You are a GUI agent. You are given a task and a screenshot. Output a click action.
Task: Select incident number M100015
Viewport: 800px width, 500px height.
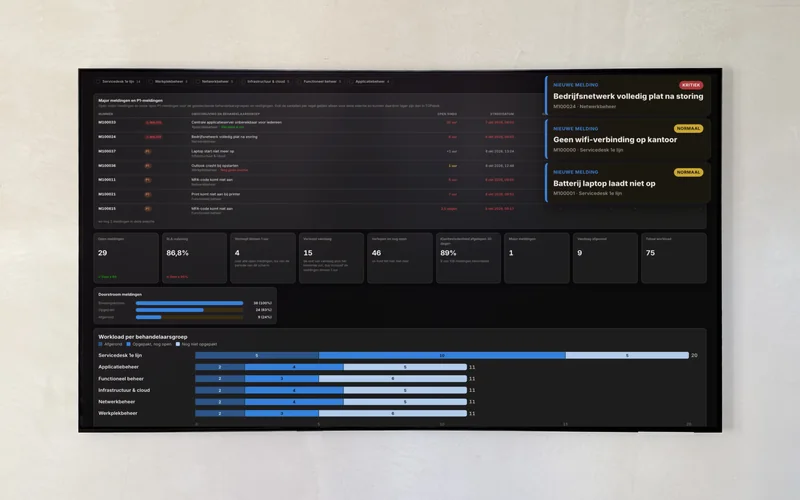[107, 208]
